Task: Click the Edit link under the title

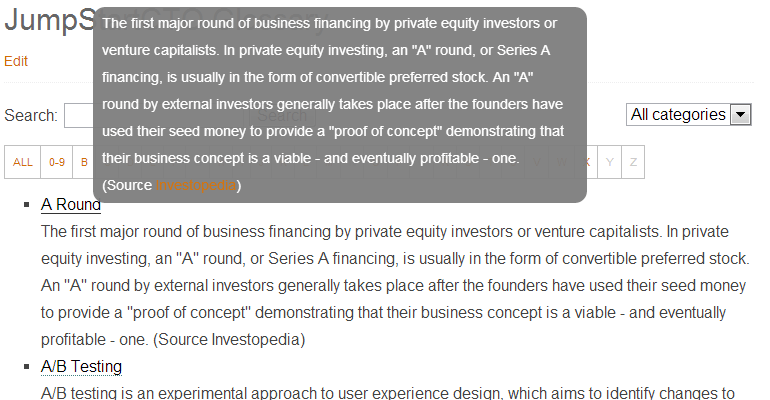Action: [16, 61]
